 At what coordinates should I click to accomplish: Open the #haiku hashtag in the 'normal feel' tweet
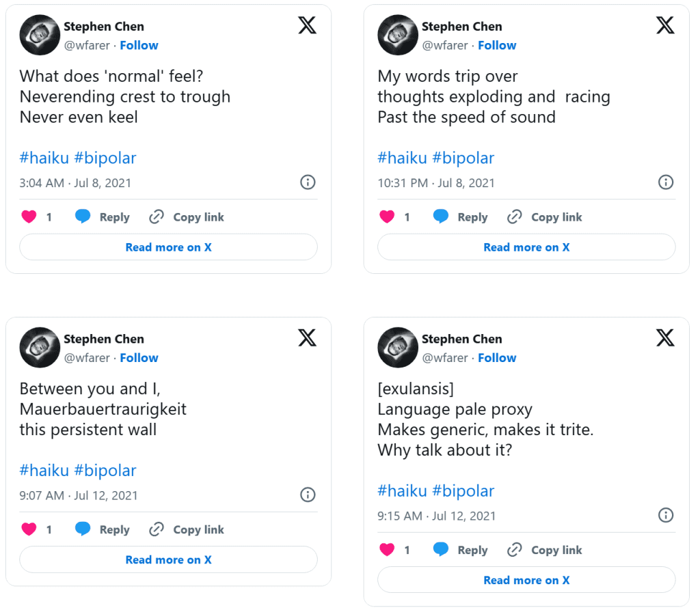click(x=44, y=158)
